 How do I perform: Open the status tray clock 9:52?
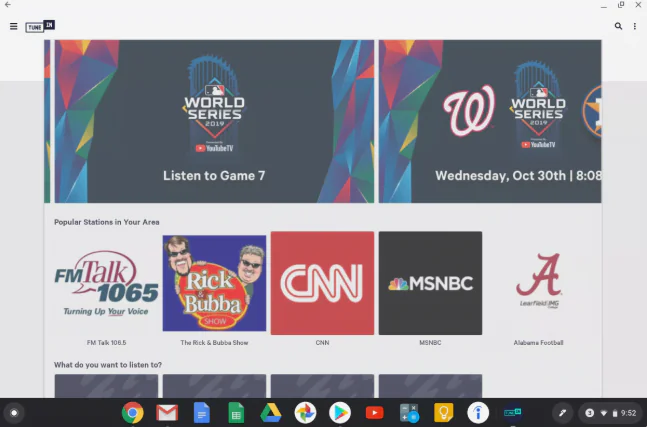point(628,413)
